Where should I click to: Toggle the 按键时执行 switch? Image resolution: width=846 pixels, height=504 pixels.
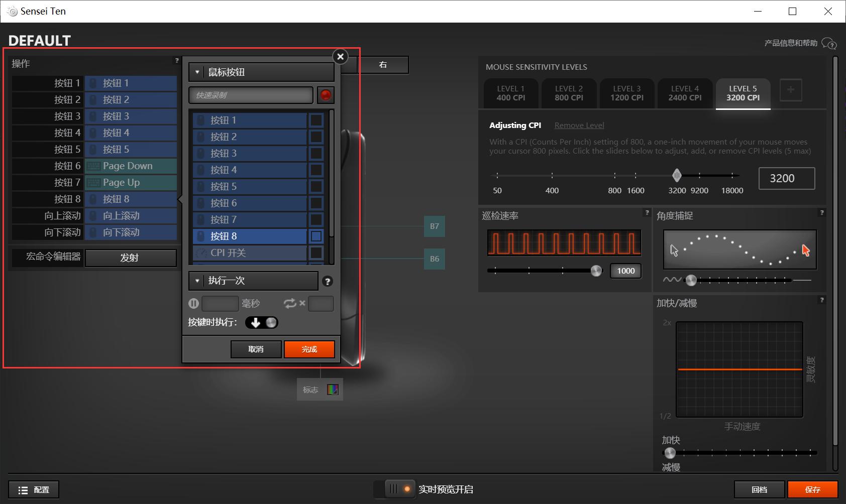262,322
